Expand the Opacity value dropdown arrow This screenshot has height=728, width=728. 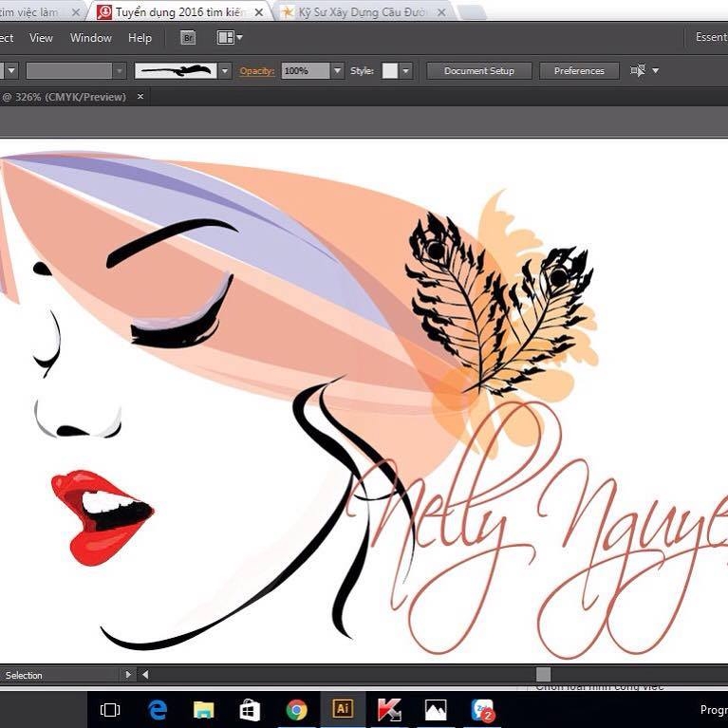338,71
